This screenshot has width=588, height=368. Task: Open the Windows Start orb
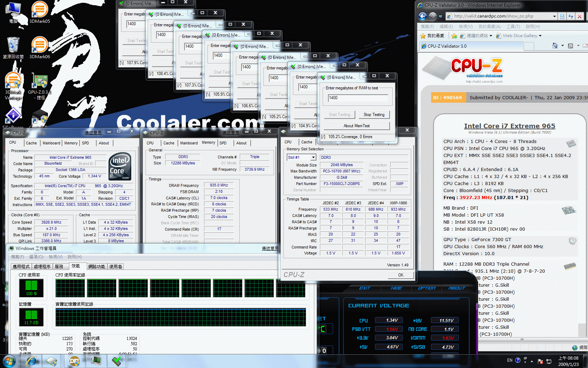(x=9, y=361)
